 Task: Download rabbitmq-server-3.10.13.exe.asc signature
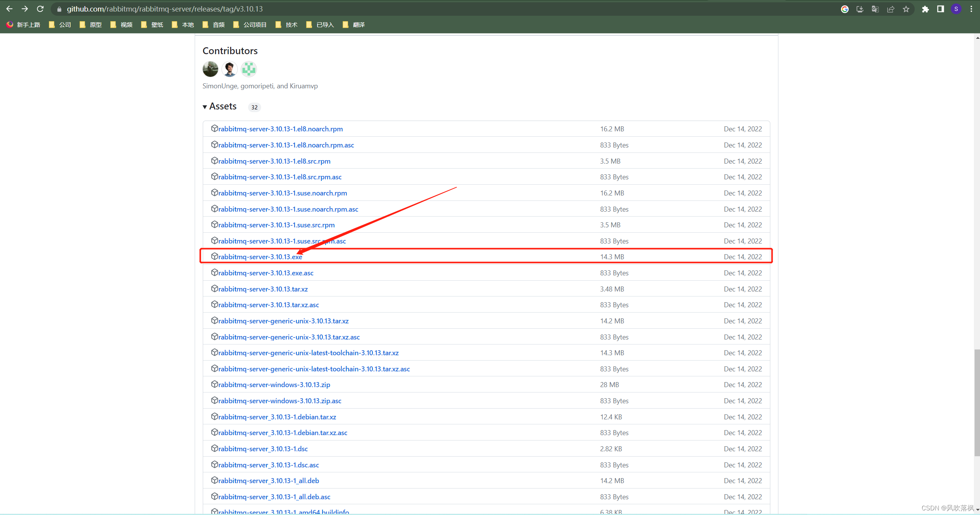pos(266,273)
